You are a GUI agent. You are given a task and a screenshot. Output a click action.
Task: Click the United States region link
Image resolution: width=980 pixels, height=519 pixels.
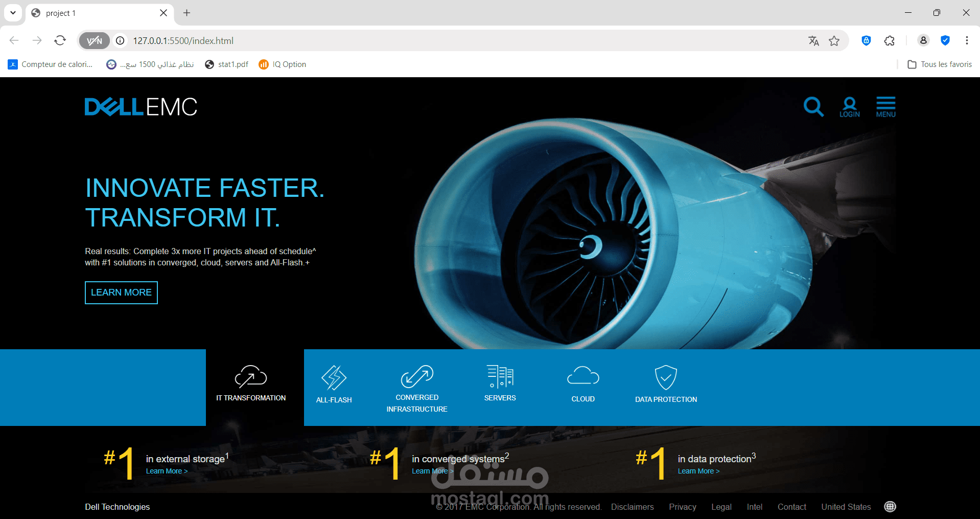coord(846,507)
